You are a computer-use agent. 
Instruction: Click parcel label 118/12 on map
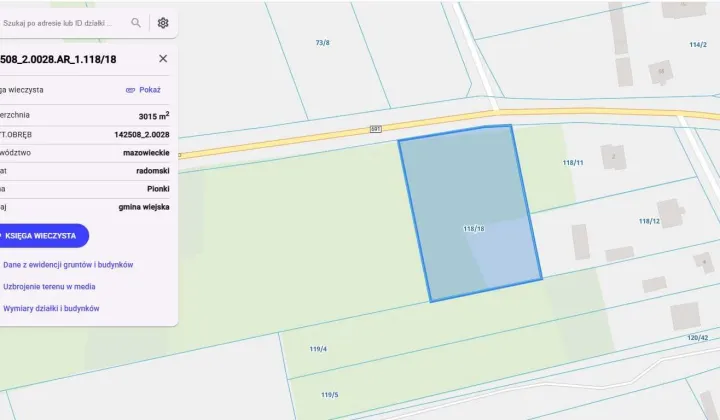pyautogui.click(x=649, y=221)
